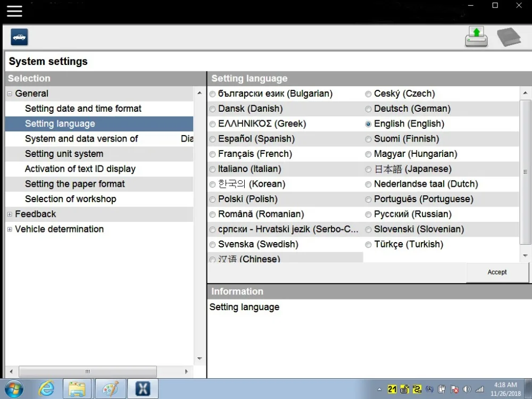Collapse the General tree node
The height and width of the screenshot is (399, 532).
tap(10, 94)
